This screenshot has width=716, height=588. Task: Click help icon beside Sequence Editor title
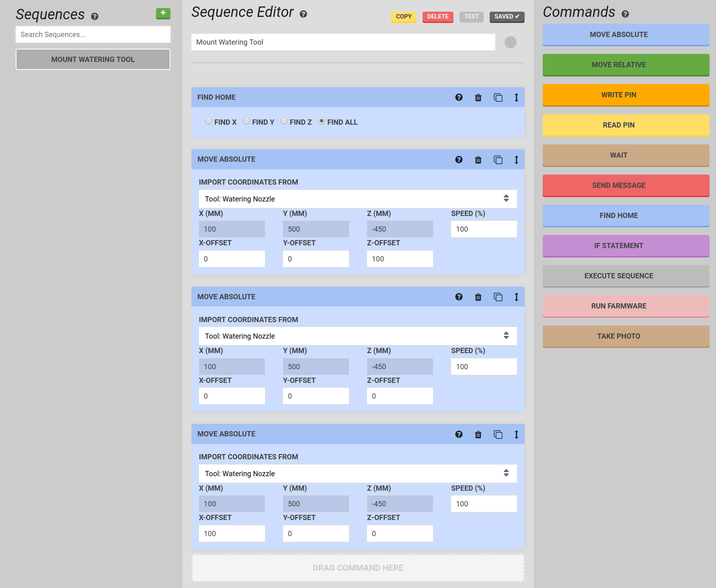[x=303, y=14]
